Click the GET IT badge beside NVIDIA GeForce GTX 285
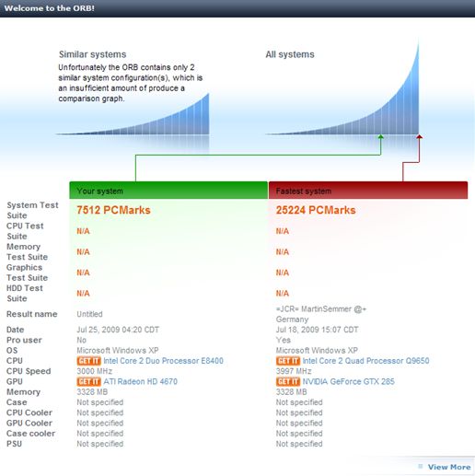Image resolution: width=475 pixels, height=476 pixels. point(288,382)
